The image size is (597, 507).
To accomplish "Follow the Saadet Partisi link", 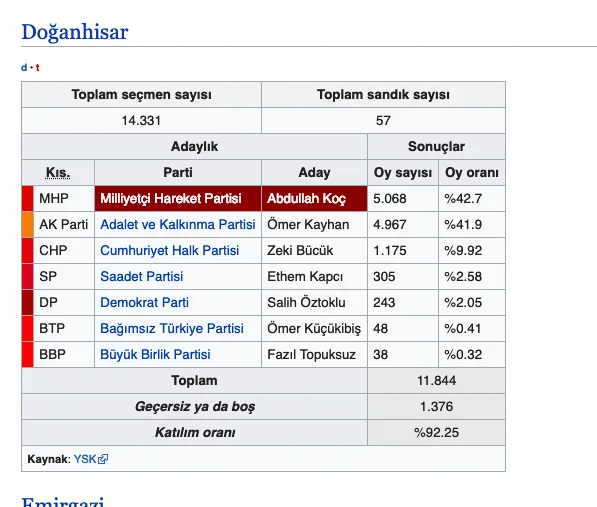I will [x=142, y=276].
